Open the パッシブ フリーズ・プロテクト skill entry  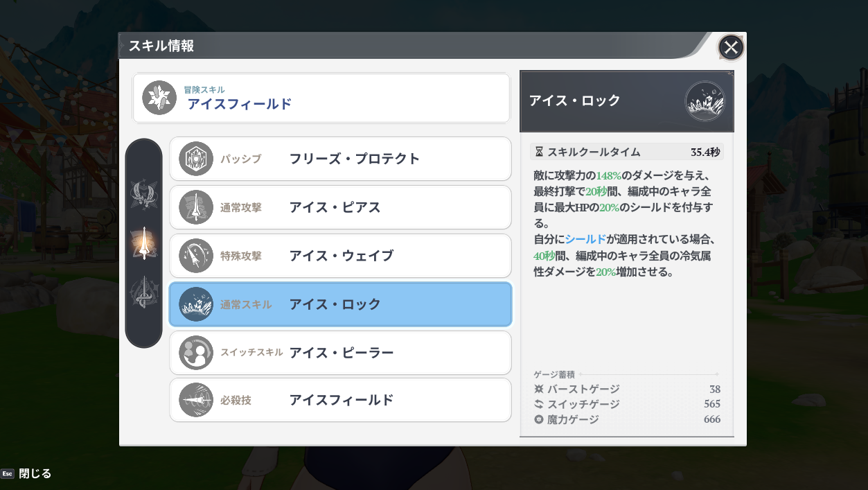click(340, 159)
